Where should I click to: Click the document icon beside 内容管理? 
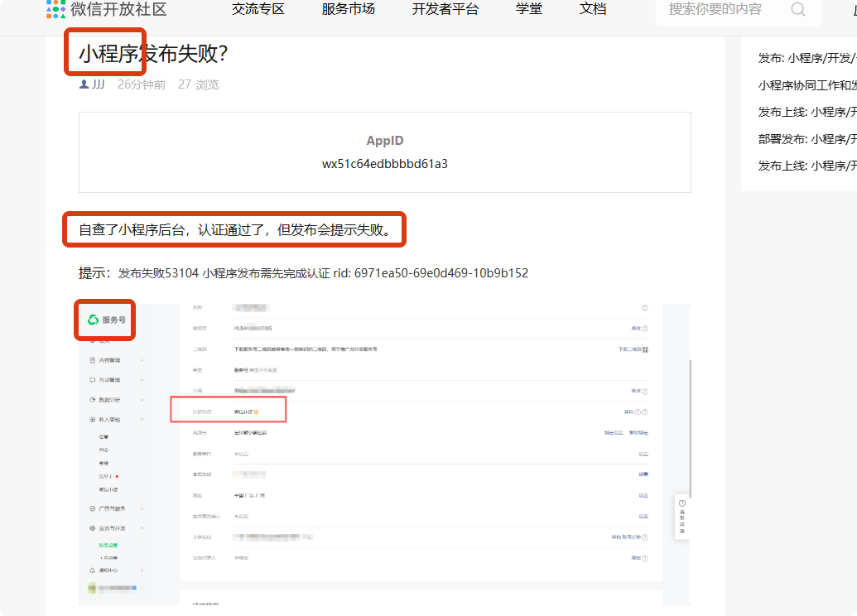click(x=93, y=360)
